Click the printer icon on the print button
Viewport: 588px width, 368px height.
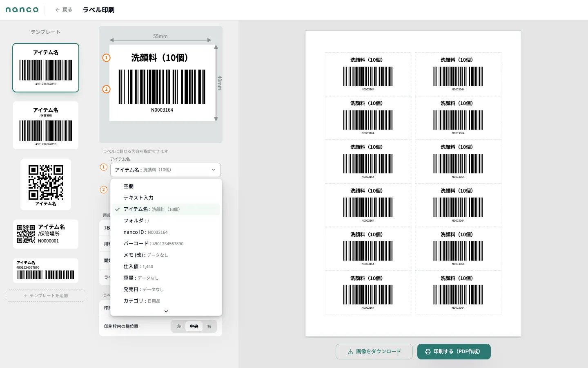428,352
